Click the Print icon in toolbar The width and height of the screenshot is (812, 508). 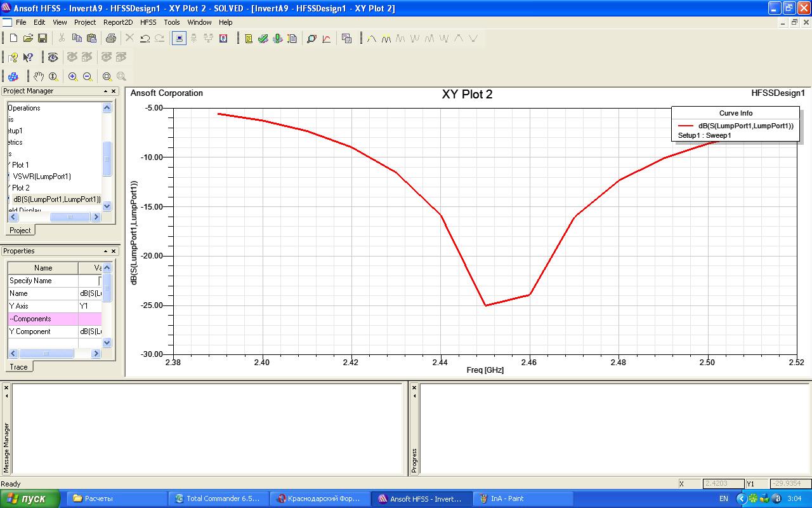click(x=111, y=39)
